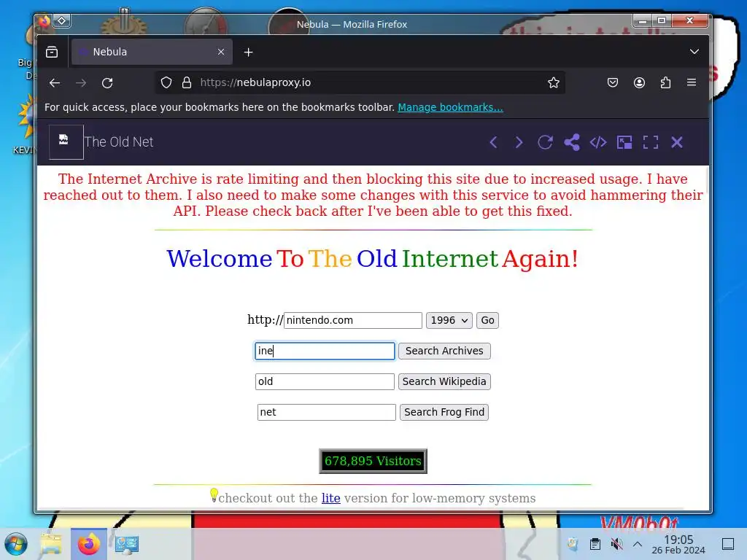
Task: Click Firefox back arrow
Action: 55,83
